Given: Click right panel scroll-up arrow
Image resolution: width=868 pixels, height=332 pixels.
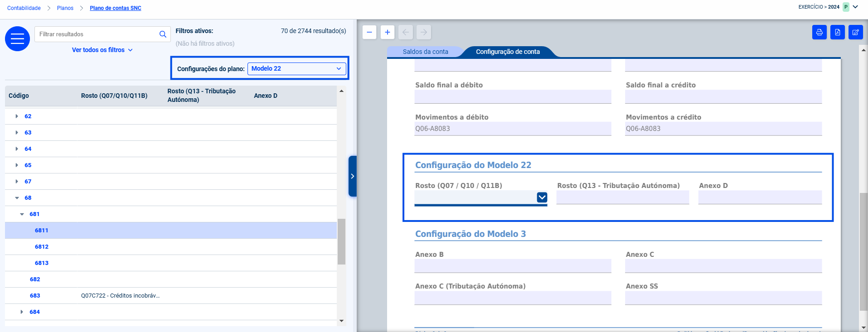Looking at the screenshot, I should click(863, 50).
